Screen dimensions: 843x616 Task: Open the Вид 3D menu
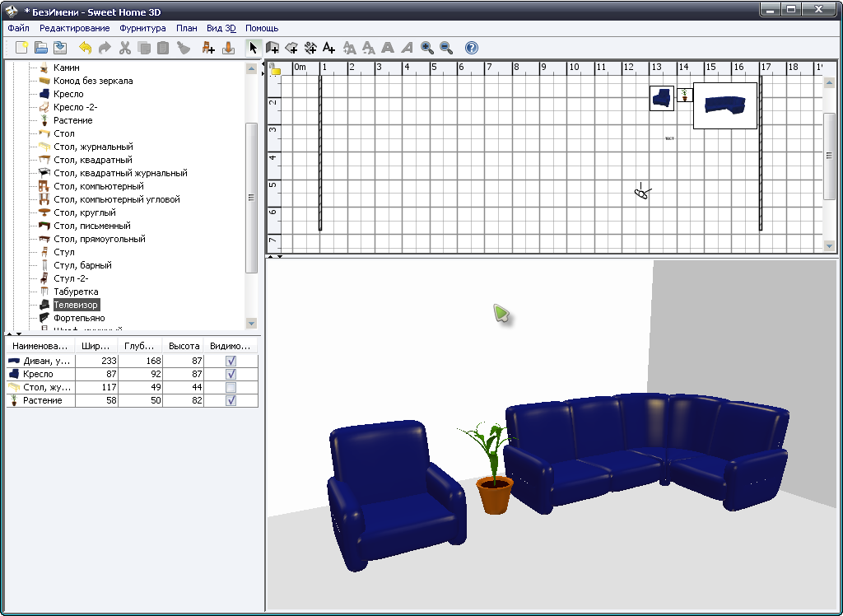[x=221, y=28]
